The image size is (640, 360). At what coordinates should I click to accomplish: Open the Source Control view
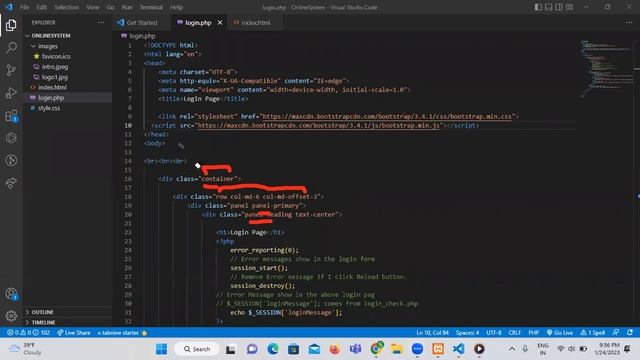coord(11,70)
